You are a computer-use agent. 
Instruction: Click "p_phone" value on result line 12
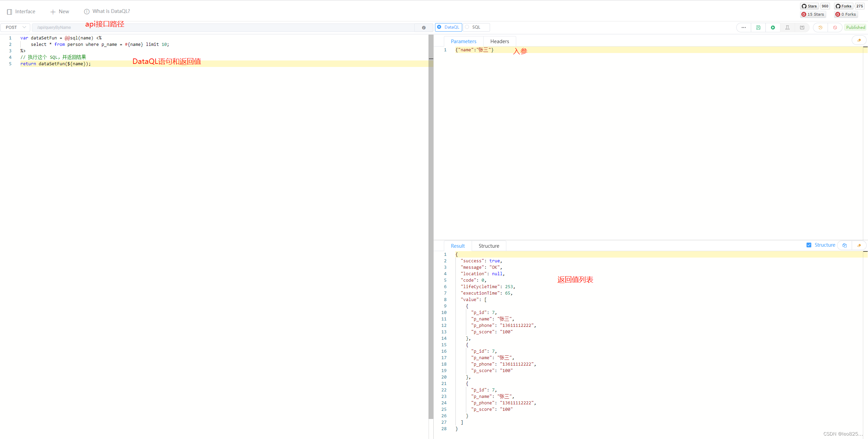517,326
